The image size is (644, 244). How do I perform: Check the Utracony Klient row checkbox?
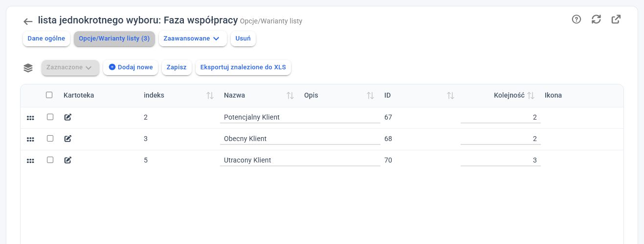pos(50,160)
